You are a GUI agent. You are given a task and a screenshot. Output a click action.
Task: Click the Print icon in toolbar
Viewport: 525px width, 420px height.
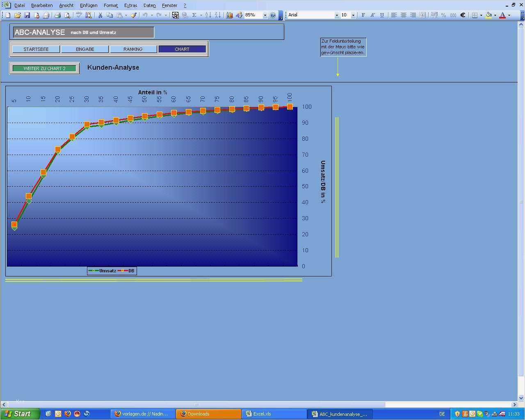[x=57, y=15]
